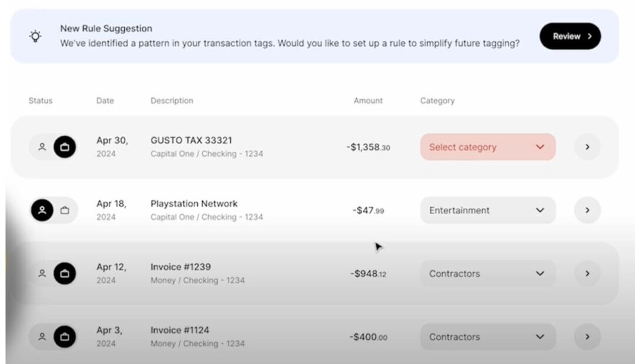Open details arrow for Invoice #1239
Screen dimensions: 635x364
tap(587, 273)
